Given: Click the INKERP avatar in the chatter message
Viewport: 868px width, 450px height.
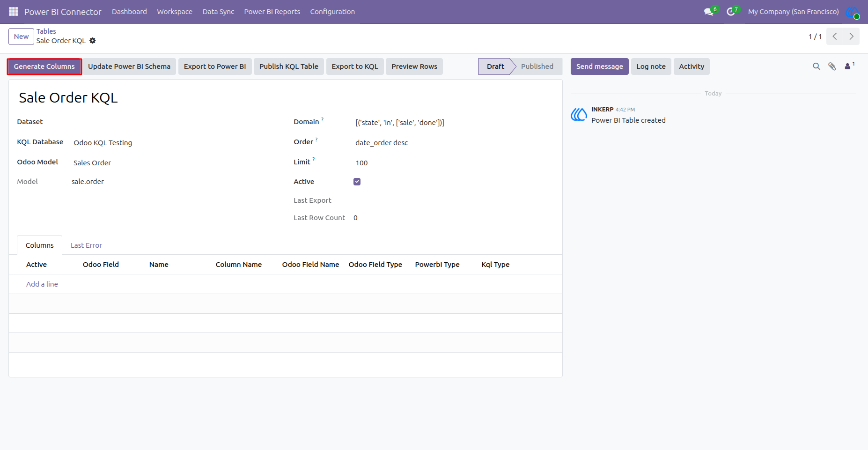Looking at the screenshot, I should pyautogui.click(x=579, y=114).
